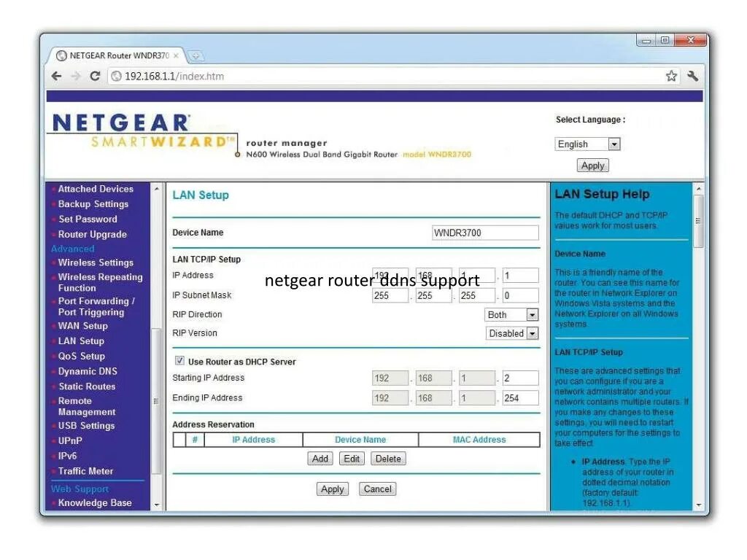747x560 pixels.
Task: Open USB Settings
Action: click(x=86, y=426)
